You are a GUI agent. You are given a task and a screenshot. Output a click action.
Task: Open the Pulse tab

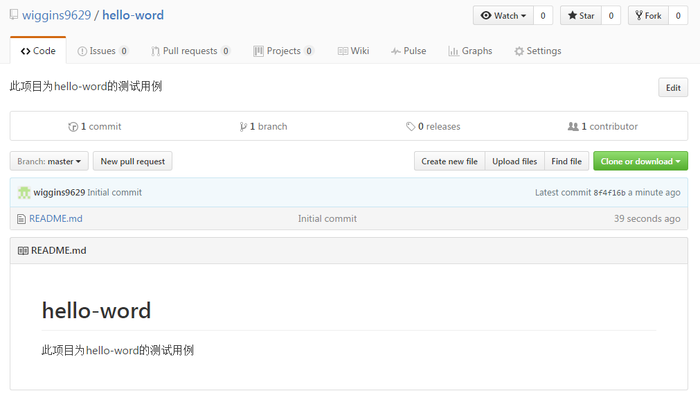pos(408,51)
